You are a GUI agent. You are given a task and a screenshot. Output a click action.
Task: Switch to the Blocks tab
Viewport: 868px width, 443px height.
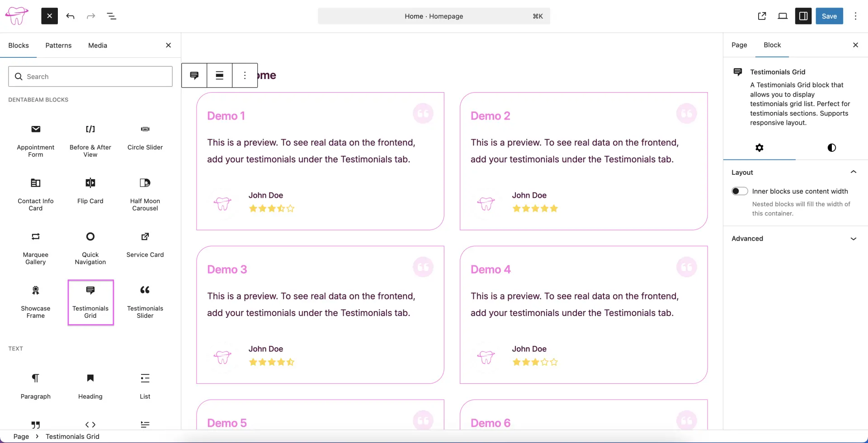point(19,45)
